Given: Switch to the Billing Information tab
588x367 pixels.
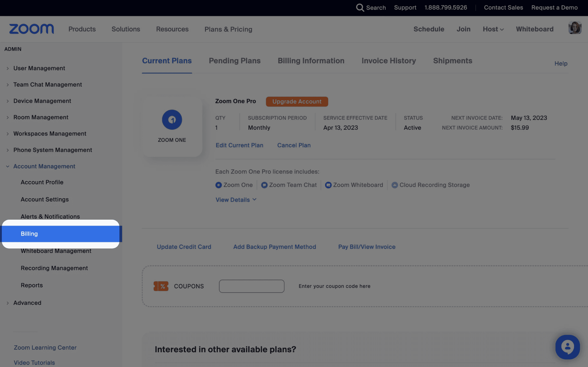Looking at the screenshot, I should (x=311, y=61).
